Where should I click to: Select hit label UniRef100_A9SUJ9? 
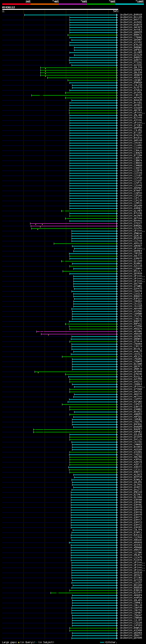(131, 244)
